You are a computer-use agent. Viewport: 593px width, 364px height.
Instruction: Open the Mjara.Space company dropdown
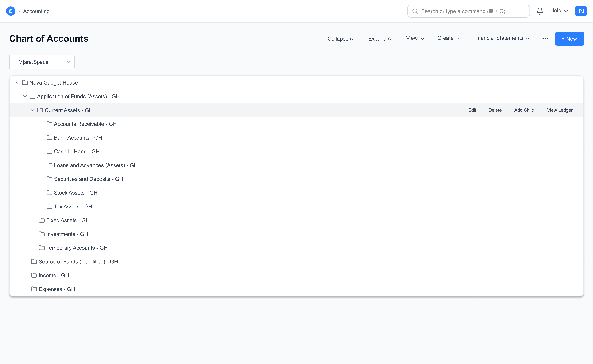(x=42, y=62)
